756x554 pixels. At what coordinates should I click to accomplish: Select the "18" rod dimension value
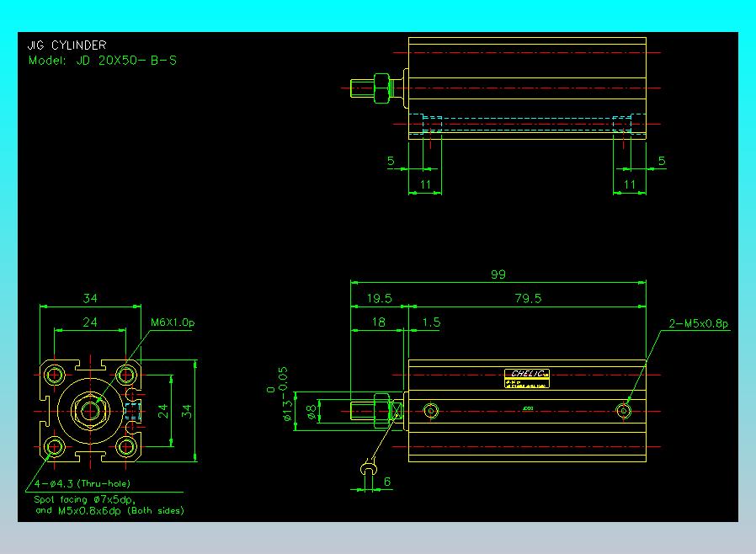(379, 322)
